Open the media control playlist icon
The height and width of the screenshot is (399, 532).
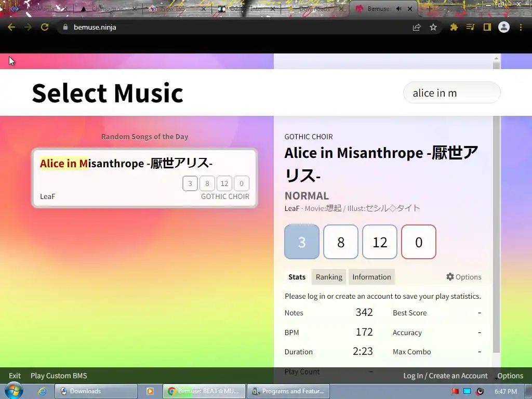(x=470, y=27)
